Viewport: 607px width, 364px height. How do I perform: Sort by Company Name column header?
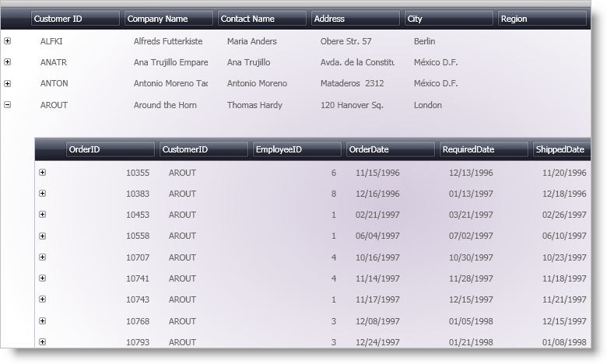169,19
